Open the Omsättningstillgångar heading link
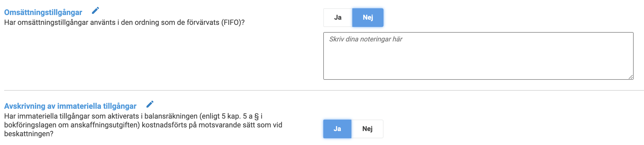 coord(43,12)
